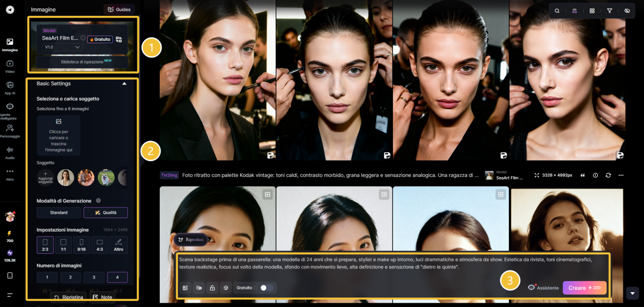Open the V1.0 version dropdown

click(62, 47)
